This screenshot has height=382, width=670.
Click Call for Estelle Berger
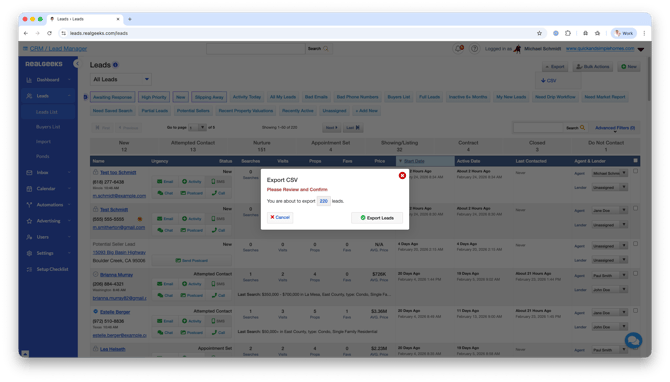tap(218, 332)
